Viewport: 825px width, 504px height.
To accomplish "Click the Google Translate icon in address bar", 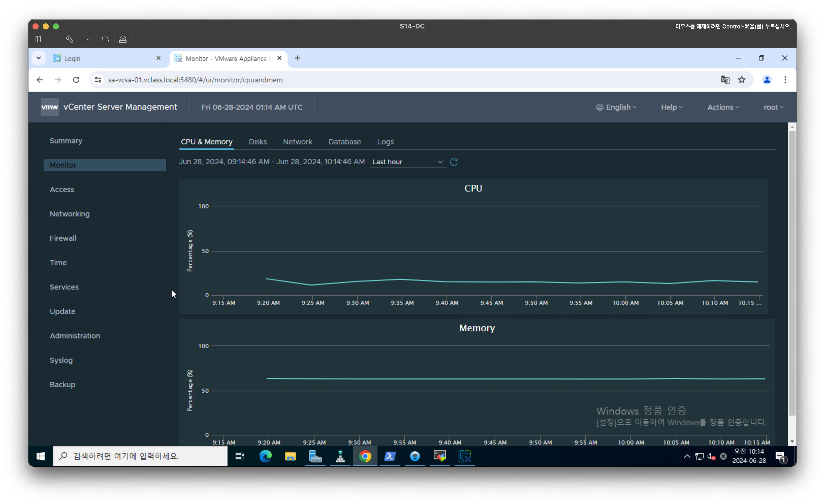I will [x=725, y=80].
